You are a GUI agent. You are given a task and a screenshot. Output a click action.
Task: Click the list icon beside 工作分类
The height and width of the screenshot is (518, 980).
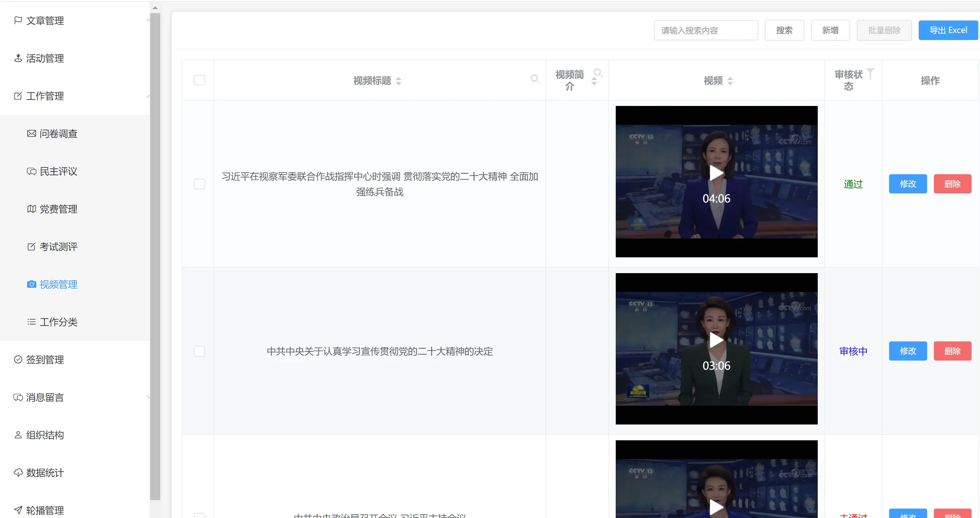point(32,322)
